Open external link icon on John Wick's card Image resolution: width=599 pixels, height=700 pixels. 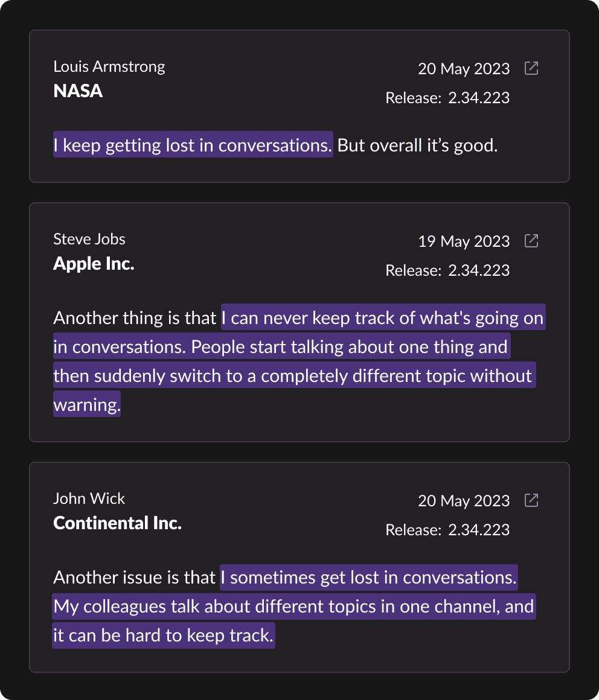pos(531,500)
